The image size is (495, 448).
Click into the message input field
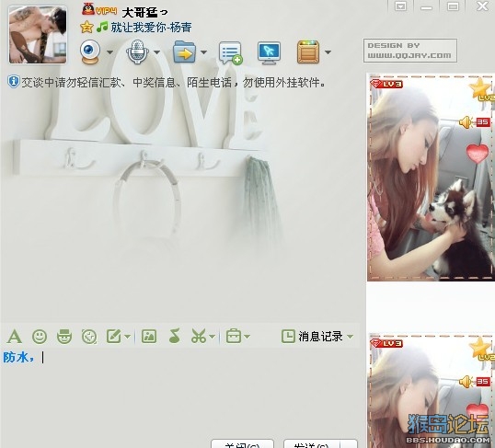(180, 392)
